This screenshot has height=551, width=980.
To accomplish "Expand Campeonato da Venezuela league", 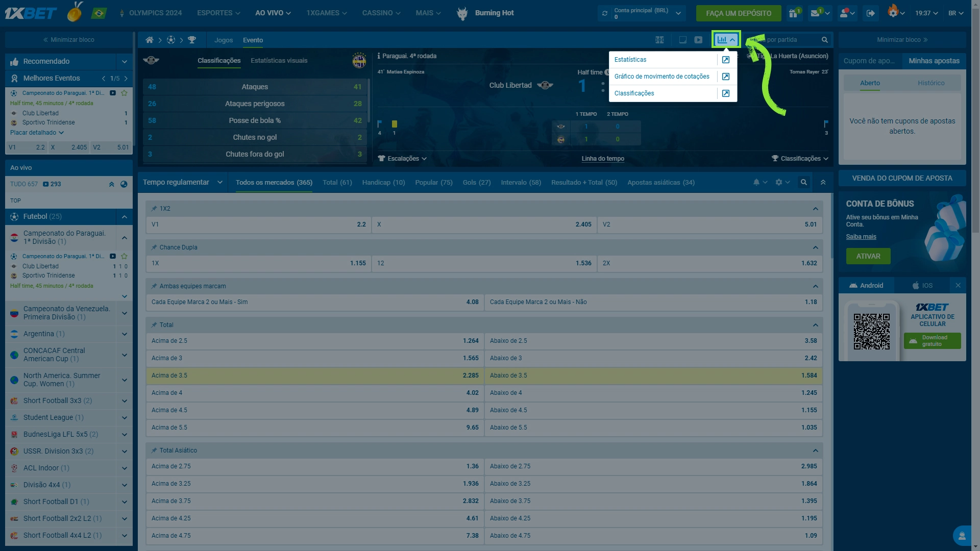I will coord(124,313).
